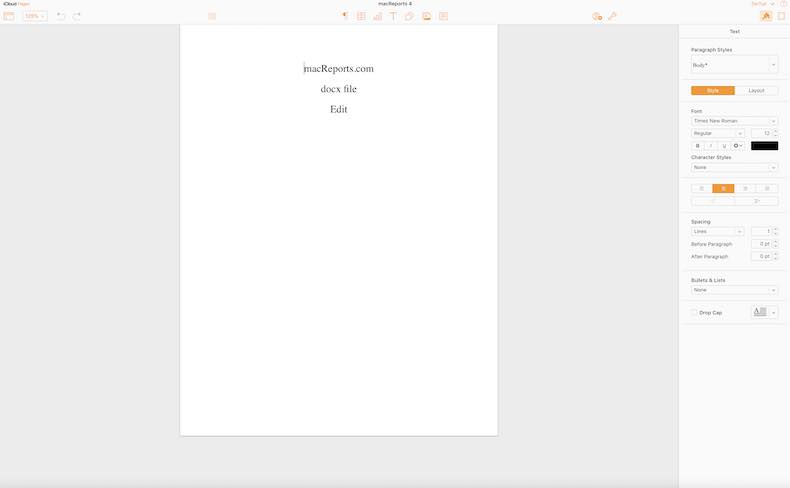Screen dimensions: 790x488
Task: Open the account name menu top right
Action: [x=762, y=4]
